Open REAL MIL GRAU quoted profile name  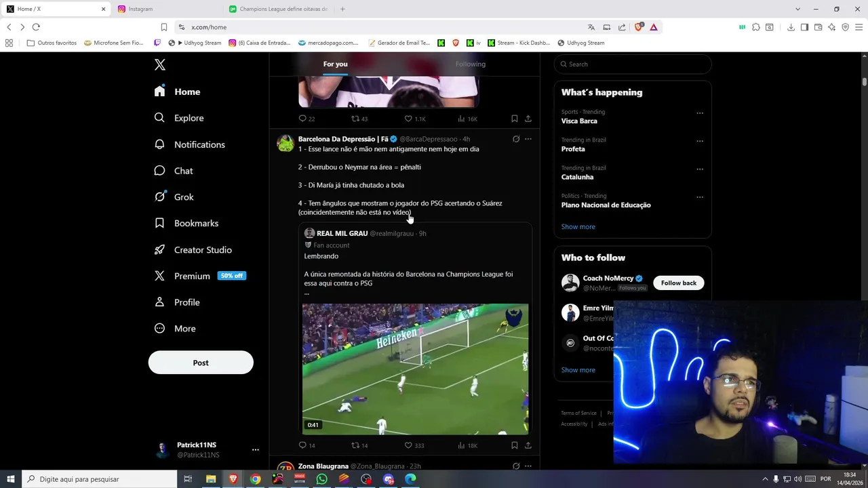click(342, 233)
